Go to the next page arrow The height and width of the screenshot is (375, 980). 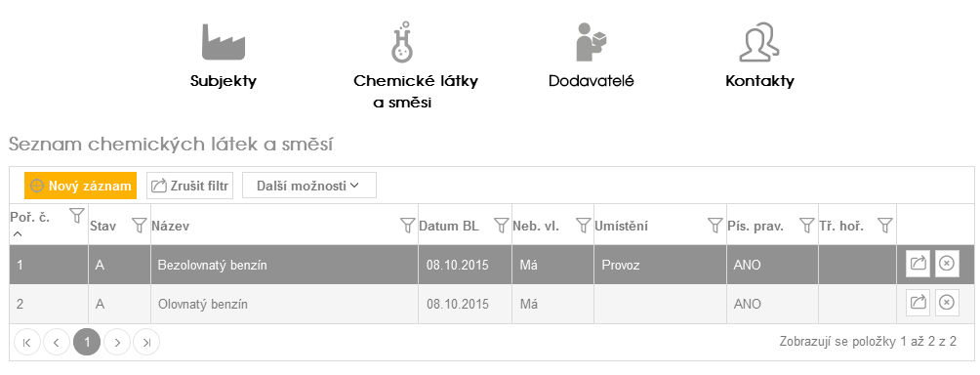(117, 342)
